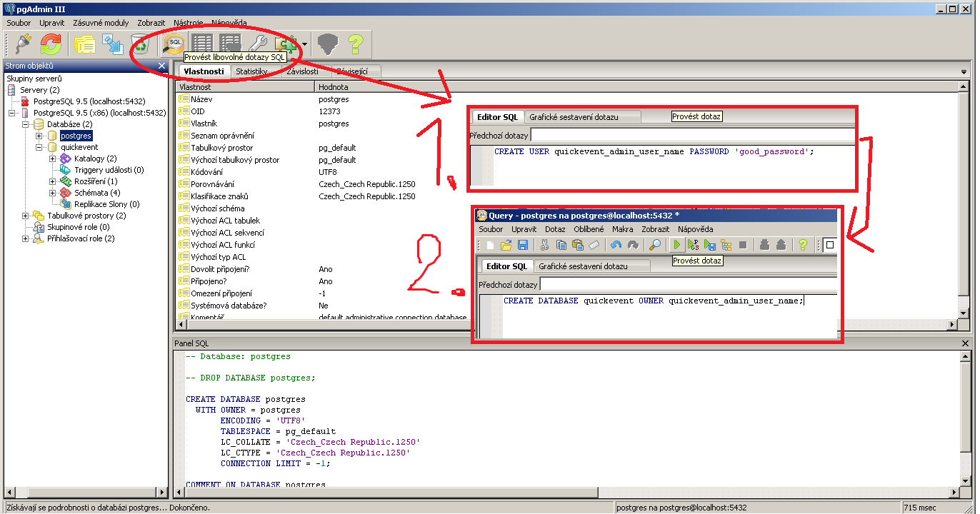The image size is (980, 514).
Task: Click the Plugins puzzle piece icon
Action: [x=286, y=44]
